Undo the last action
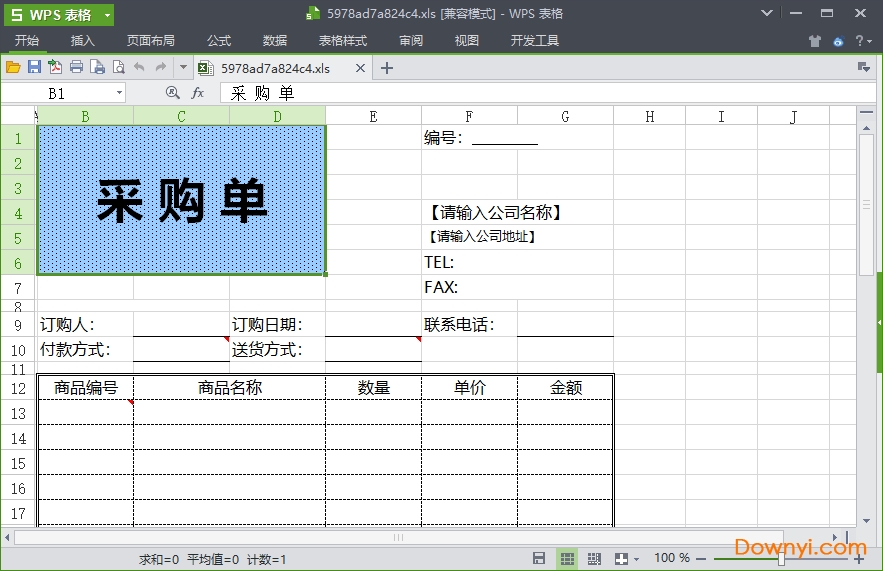This screenshot has height=571, width=883. point(139,67)
